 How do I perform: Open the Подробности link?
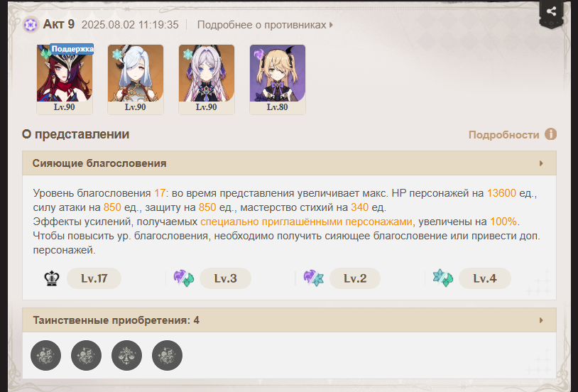[503, 135]
